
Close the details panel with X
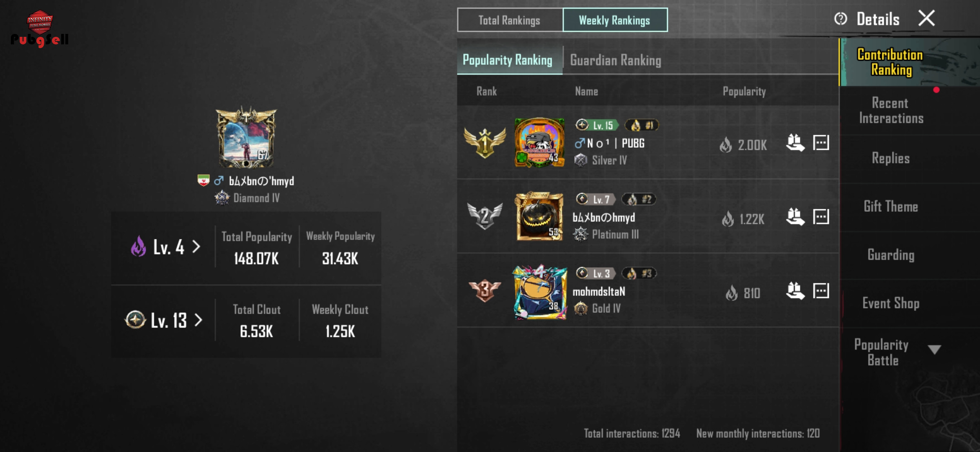(926, 18)
